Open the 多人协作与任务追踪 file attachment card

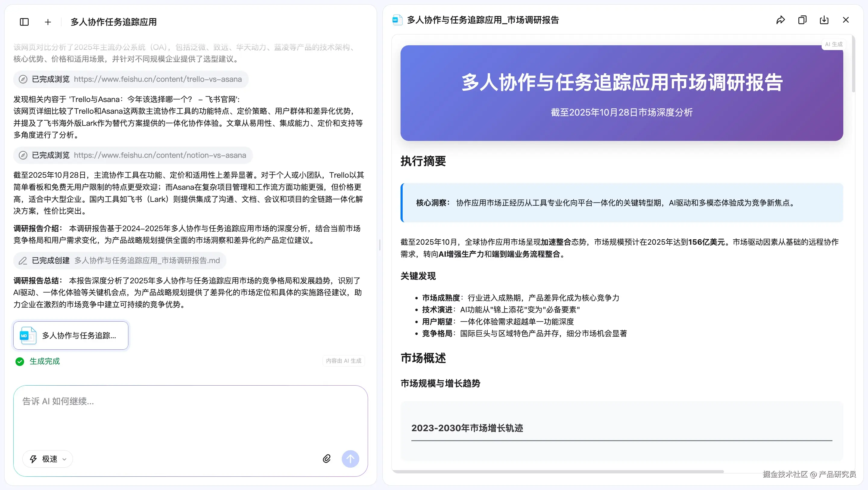coord(71,335)
